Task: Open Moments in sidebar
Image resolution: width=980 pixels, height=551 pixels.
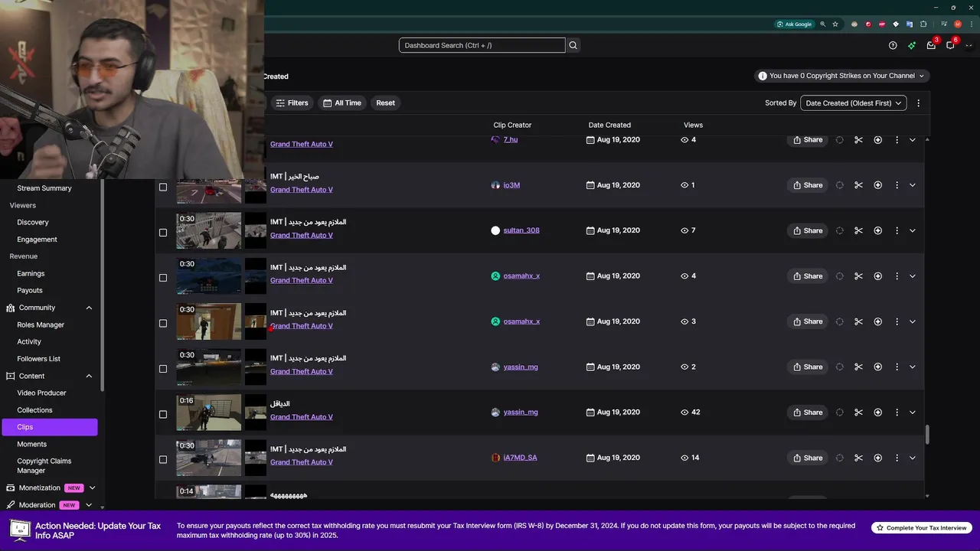Action: click(31, 444)
